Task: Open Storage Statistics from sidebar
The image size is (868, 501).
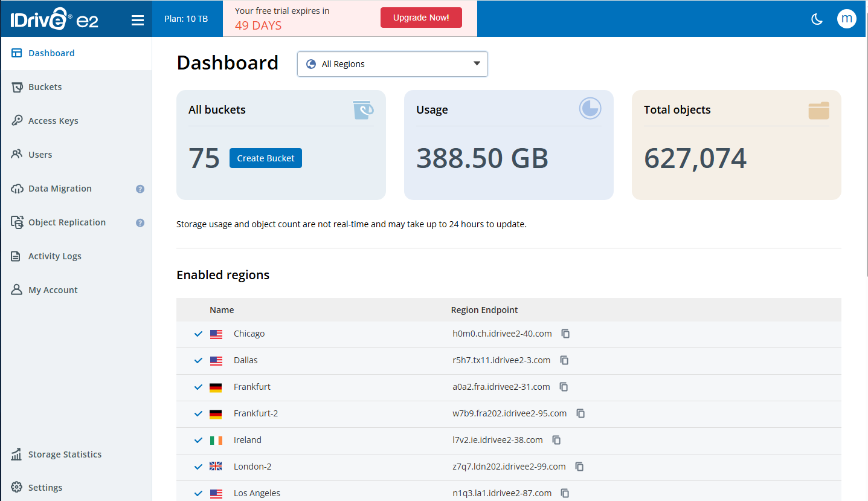Action: click(65, 454)
